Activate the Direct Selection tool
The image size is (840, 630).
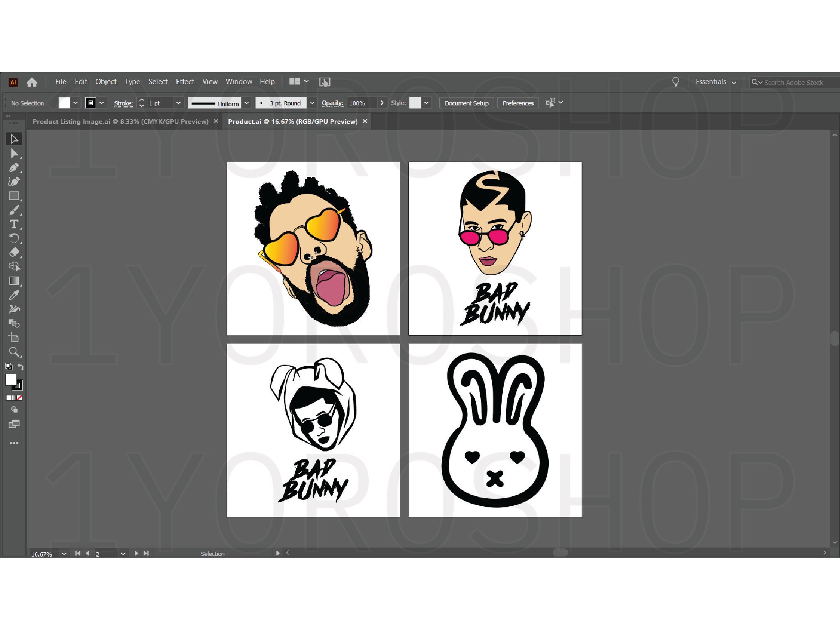pos(14,153)
